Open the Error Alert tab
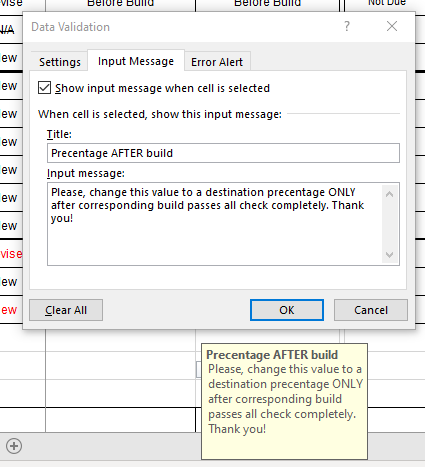The height and width of the screenshot is (467, 425). [x=217, y=62]
